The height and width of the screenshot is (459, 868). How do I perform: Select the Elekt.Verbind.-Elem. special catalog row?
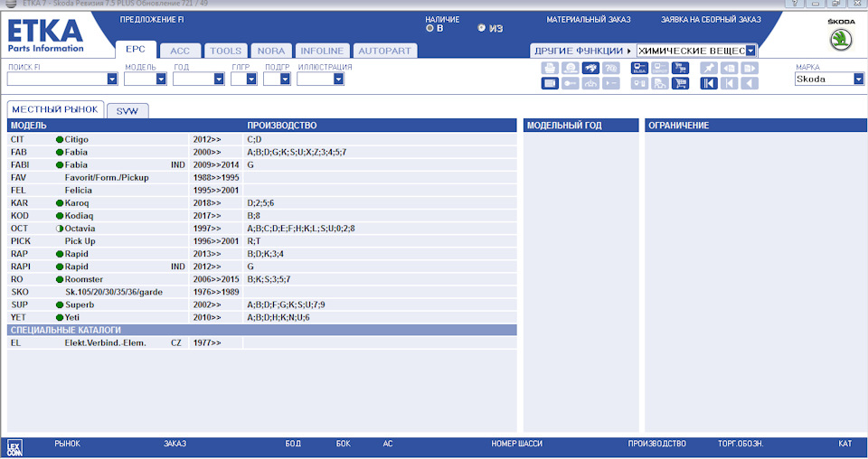(x=262, y=342)
